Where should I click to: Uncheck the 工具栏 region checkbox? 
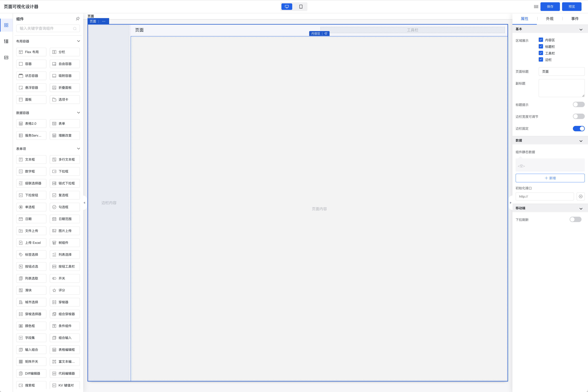coord(541,53)
